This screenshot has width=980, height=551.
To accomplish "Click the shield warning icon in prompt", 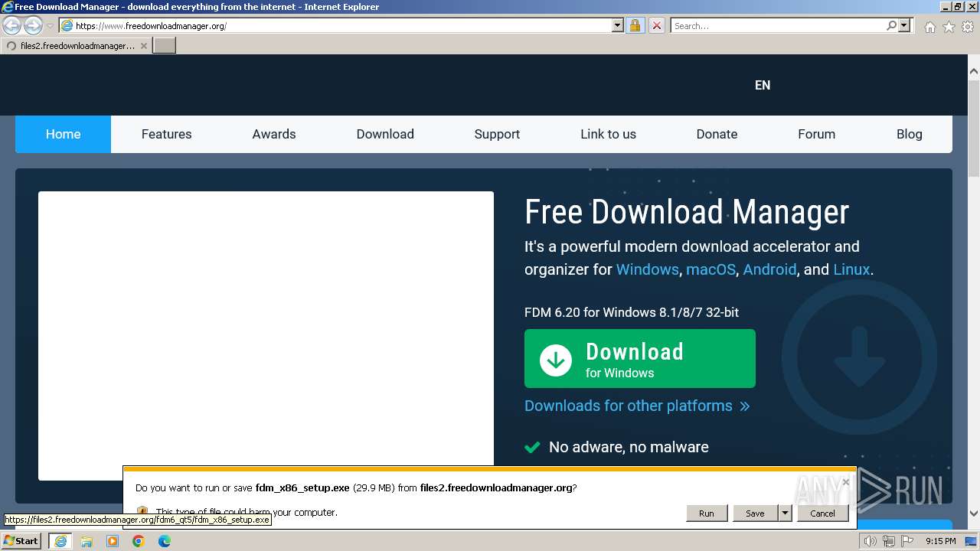I will pyautogui.click(x=142, y=511).
